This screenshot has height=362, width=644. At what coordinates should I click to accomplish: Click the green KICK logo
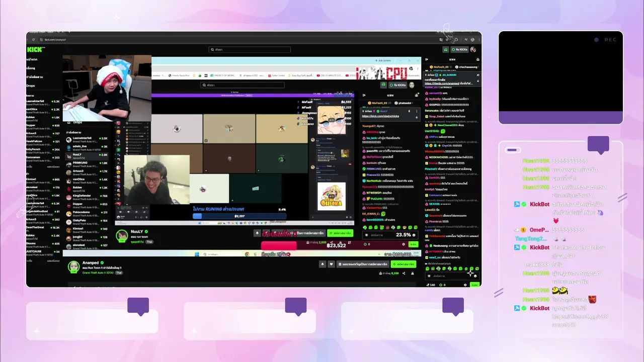click(x=36, y=49)
